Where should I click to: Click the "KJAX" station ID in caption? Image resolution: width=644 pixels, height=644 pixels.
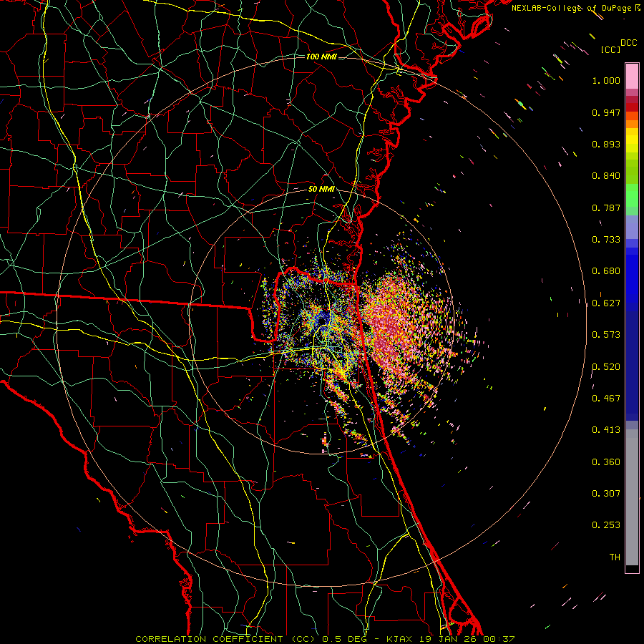[400, 639]
